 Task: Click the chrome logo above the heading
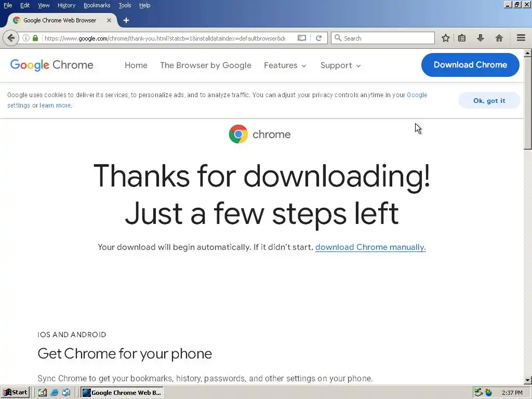260,134
